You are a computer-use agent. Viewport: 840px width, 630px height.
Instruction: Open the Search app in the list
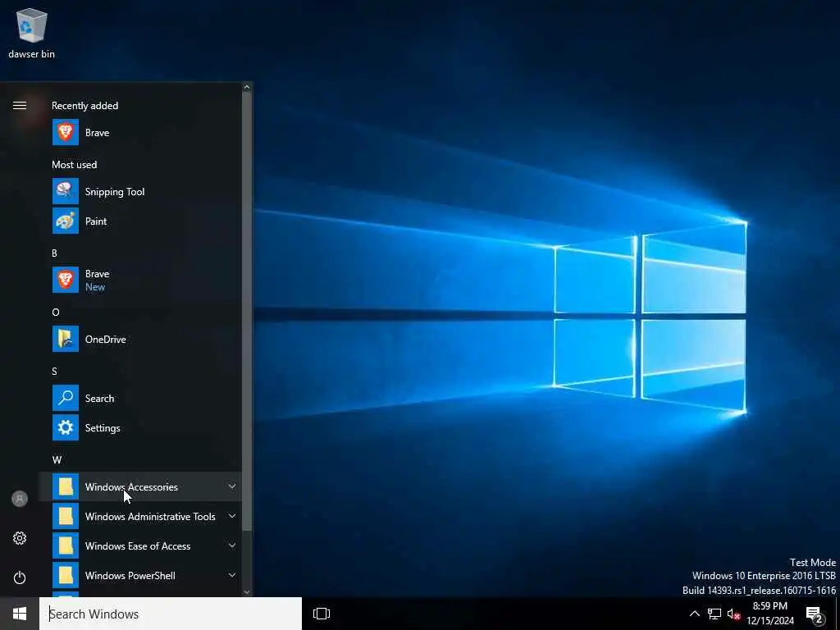(x=140, y=398)
